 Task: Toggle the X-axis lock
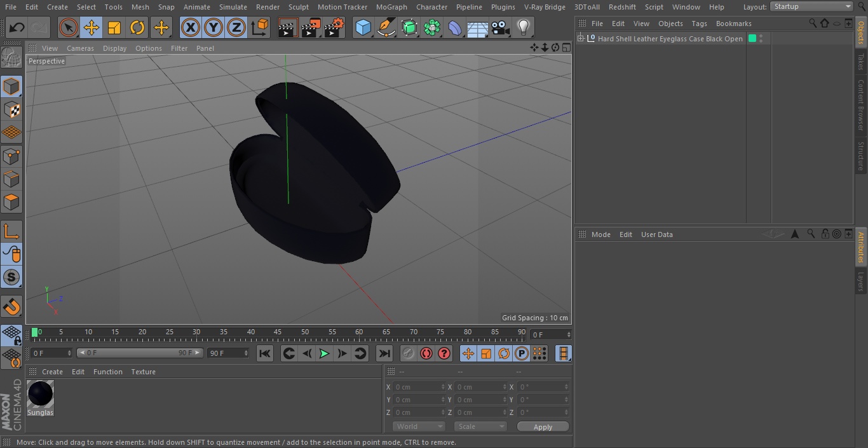pyautogui.click(x=190, y=27)
